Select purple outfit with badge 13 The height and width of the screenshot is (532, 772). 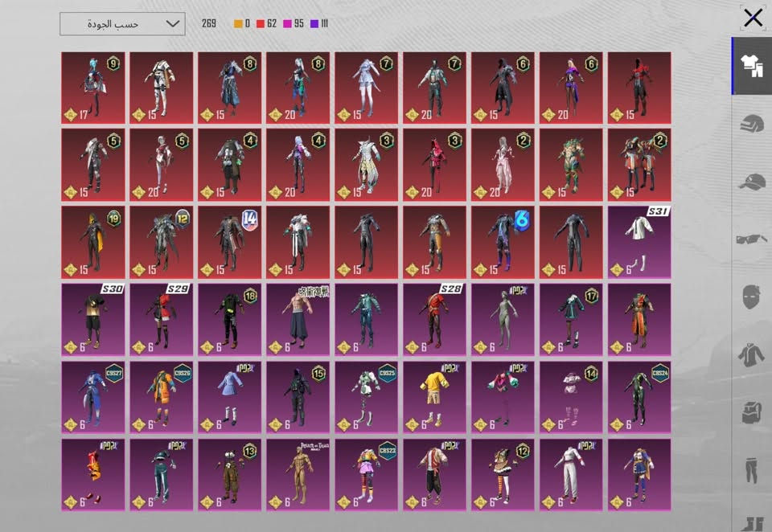[x=229, y=474]
